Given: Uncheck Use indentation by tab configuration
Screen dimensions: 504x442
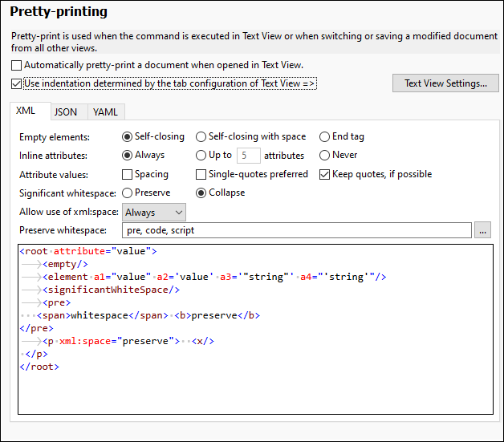Looking at the screenshot, I should 18,83.
